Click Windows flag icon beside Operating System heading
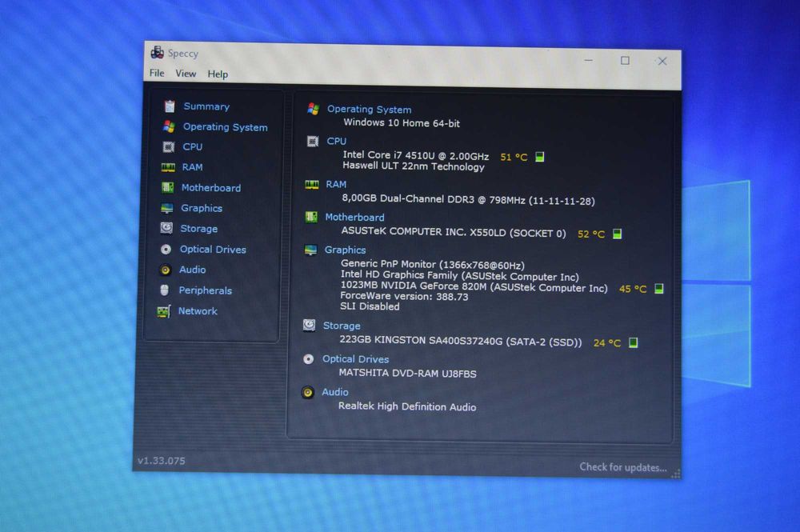Screen dimensions: 800x532 coord(313,109)
